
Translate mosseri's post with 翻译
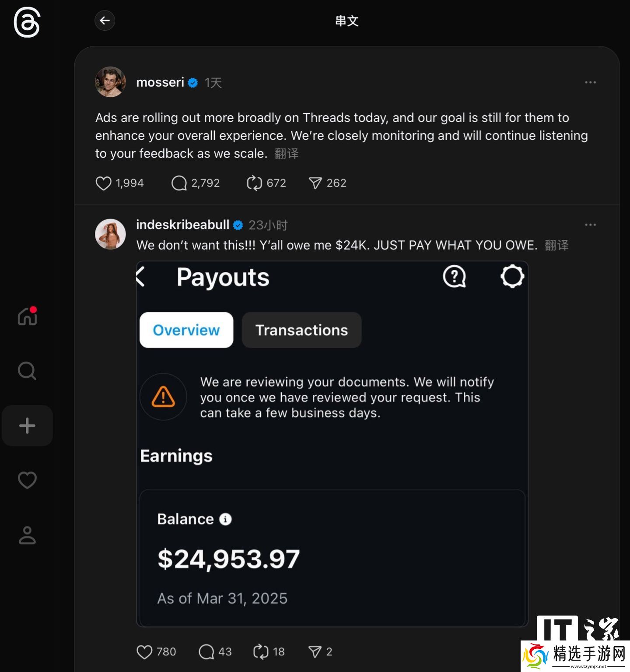click(x=287, y=154)
